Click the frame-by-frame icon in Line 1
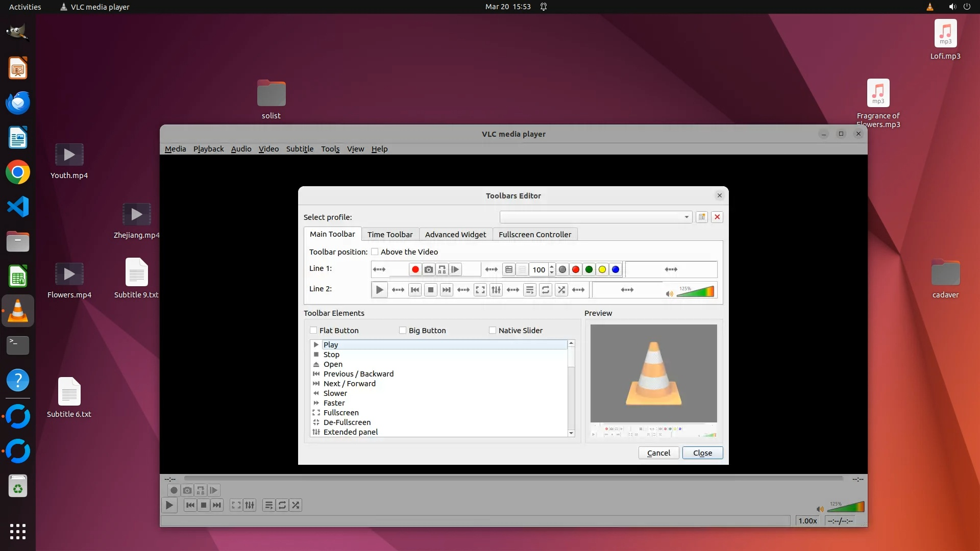 [x=455, y=269]
